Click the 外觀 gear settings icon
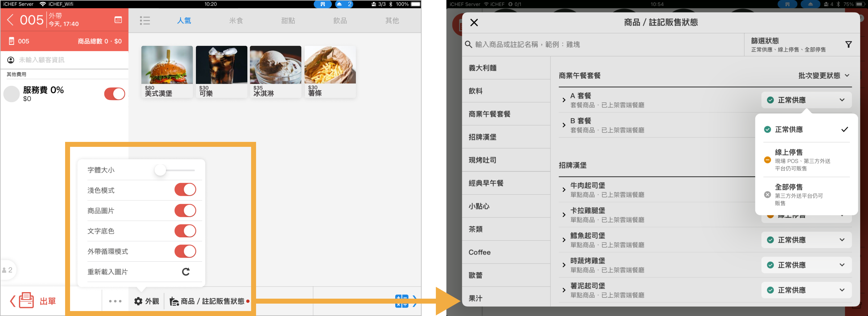The image size is (868, 316). [x=139, y=301]
